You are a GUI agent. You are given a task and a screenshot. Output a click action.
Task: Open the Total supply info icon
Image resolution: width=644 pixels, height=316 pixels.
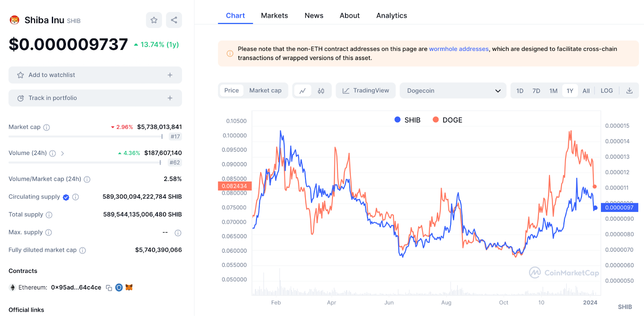49,215
